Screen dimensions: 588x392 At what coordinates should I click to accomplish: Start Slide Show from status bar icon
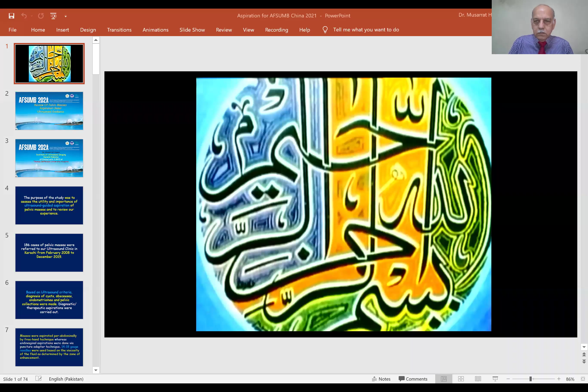point(495,379)
